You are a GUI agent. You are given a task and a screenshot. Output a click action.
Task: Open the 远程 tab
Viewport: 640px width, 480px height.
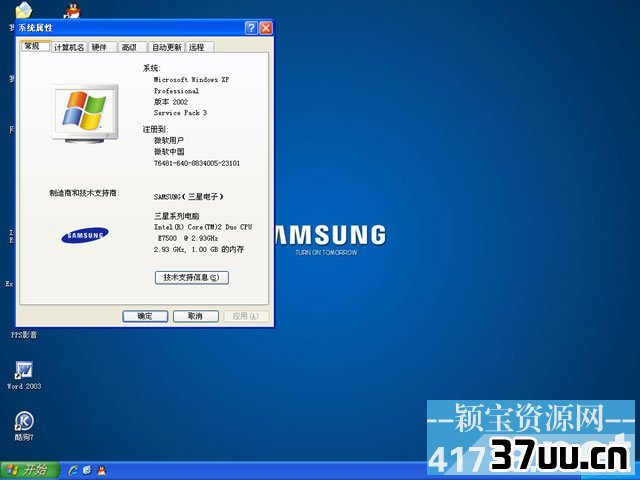pos(200,47)
